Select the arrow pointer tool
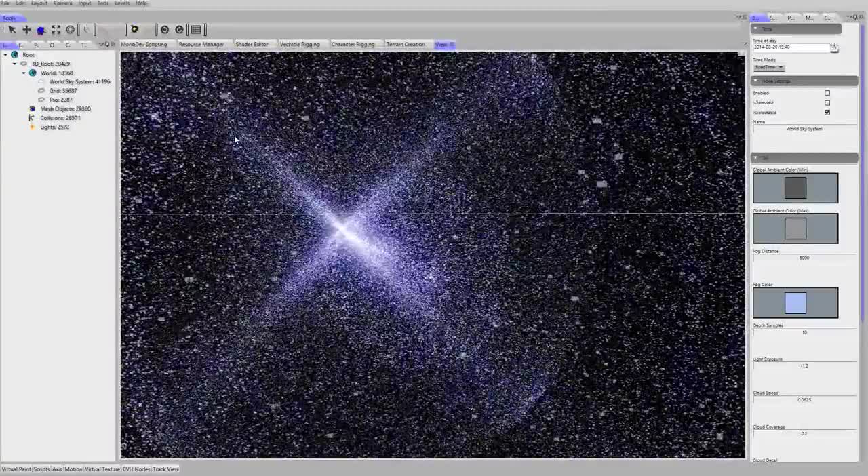The width and height of the screenshot is (868, 476). click(12, 30)
